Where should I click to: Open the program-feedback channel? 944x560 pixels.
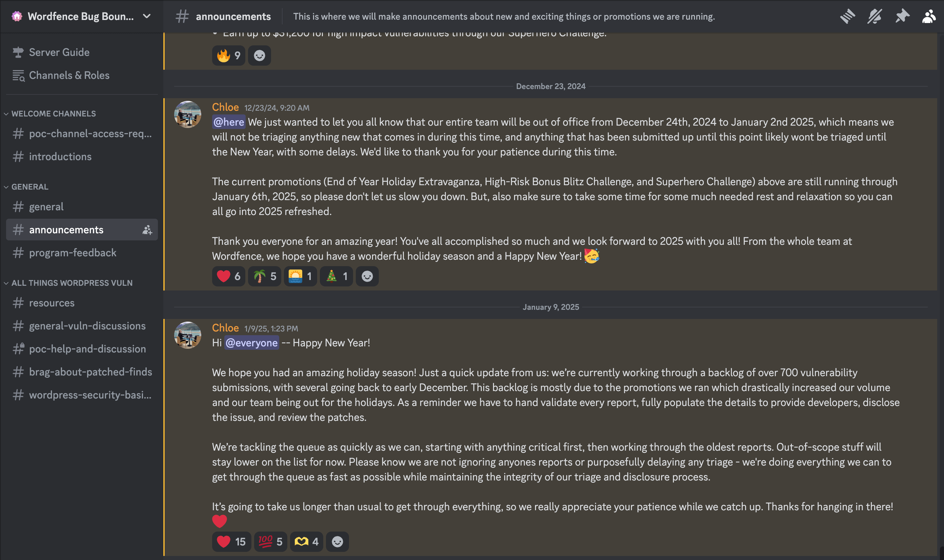73,253
